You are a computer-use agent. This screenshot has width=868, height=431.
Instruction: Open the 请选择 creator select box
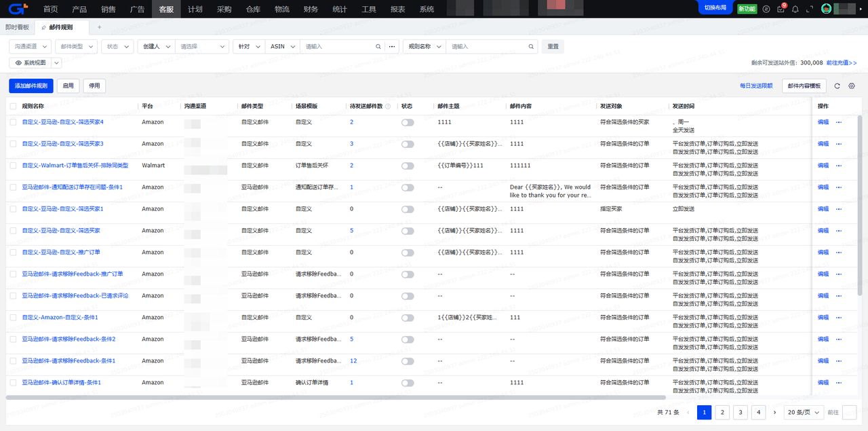click(x=202, y=47)
